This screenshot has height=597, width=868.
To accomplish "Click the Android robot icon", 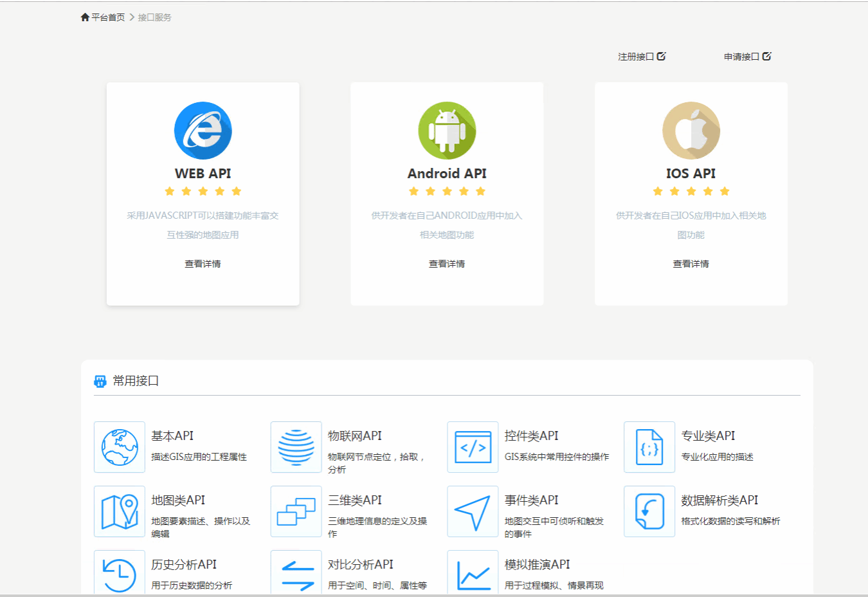I will pos(447,131).
